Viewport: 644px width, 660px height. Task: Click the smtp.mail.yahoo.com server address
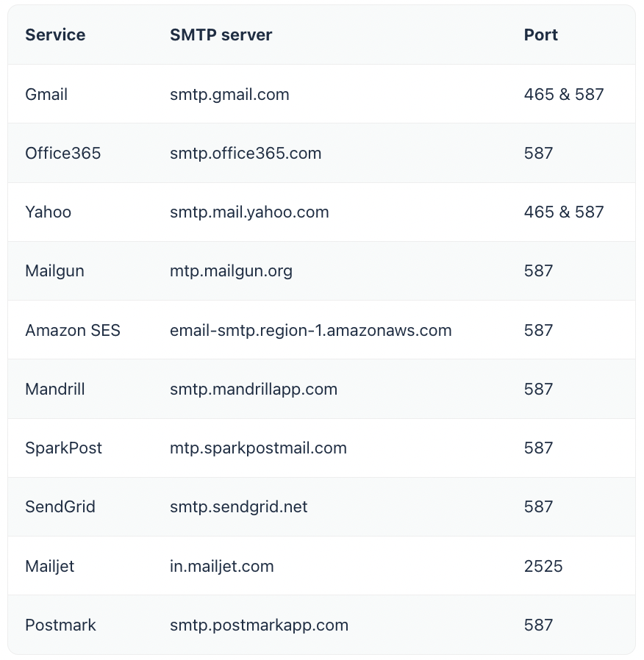point(250,212)
